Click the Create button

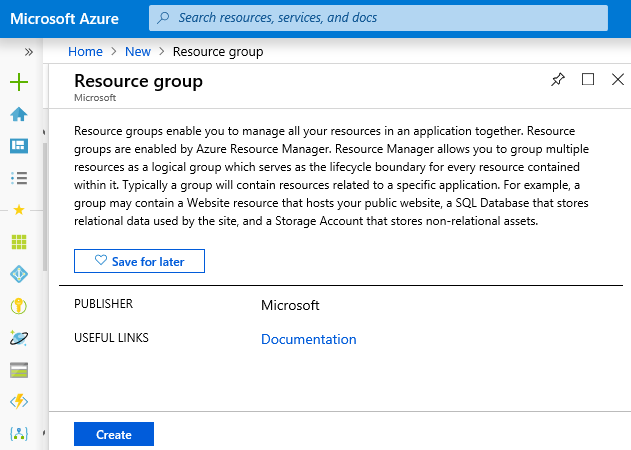(114, 434)
